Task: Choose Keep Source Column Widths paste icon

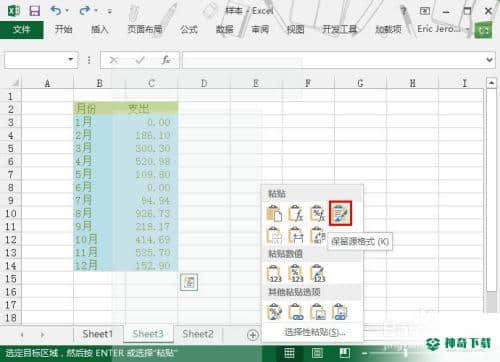Action: point(296,235)
